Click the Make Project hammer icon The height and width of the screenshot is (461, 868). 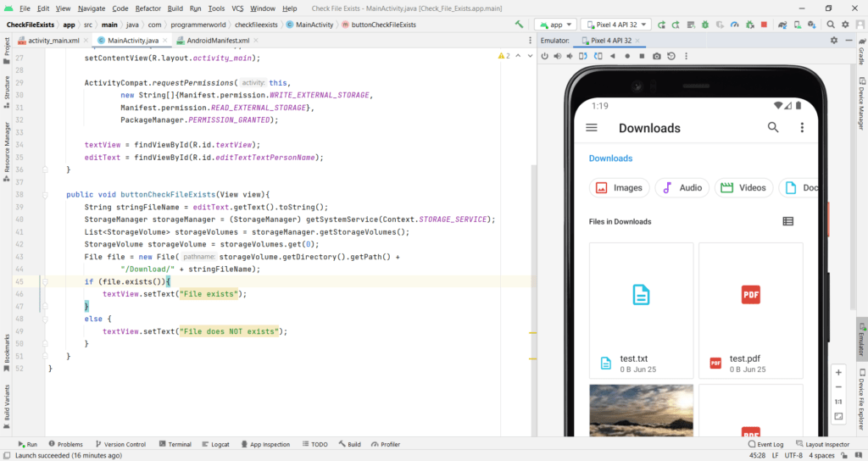point(519,25)
